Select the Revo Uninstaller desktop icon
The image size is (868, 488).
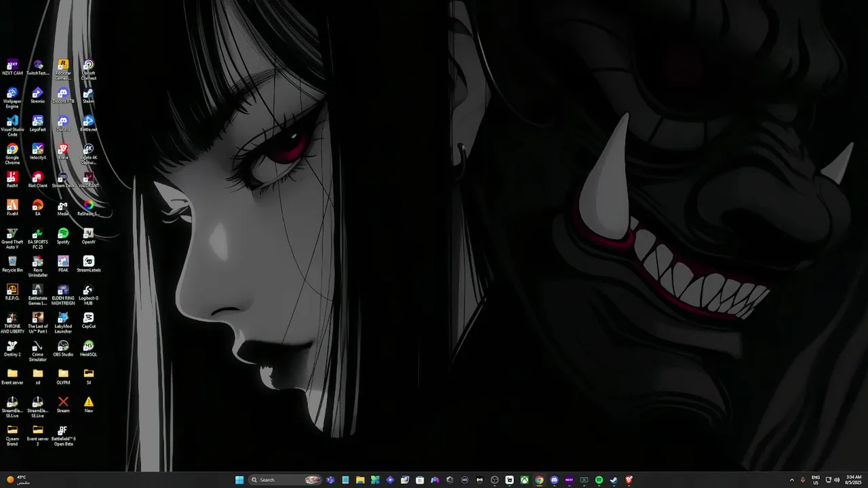(x=38, y=266)
